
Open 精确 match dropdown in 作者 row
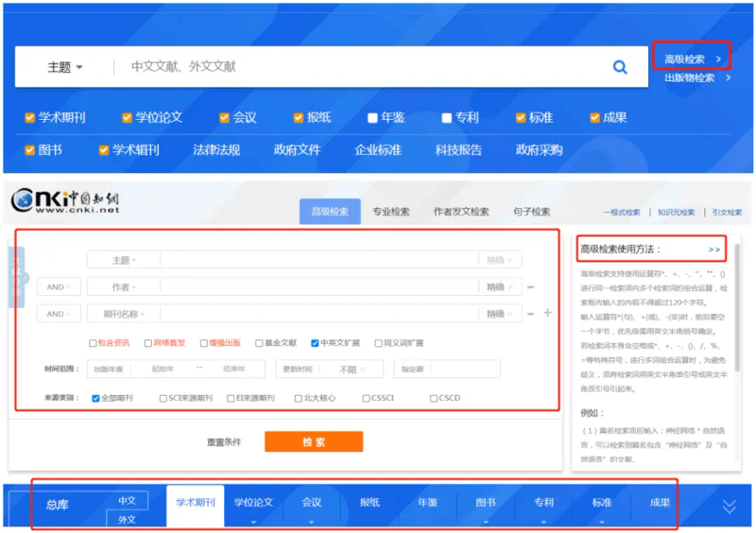[x=500, y=287]
